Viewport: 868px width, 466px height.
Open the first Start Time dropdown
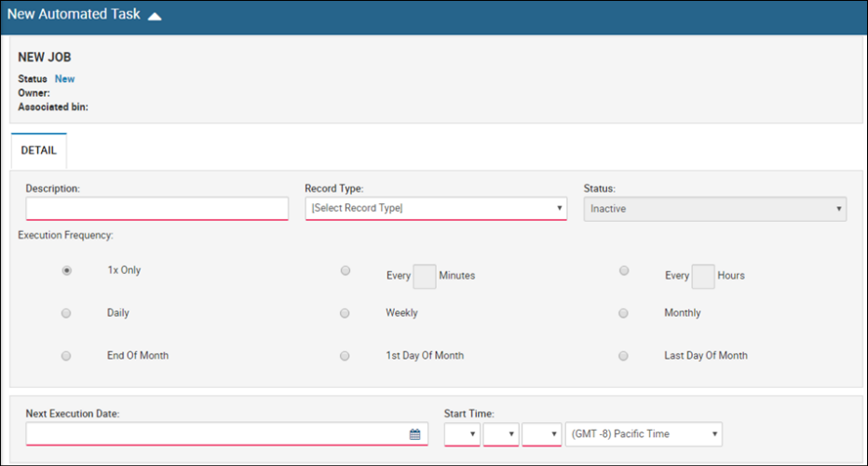462,434
